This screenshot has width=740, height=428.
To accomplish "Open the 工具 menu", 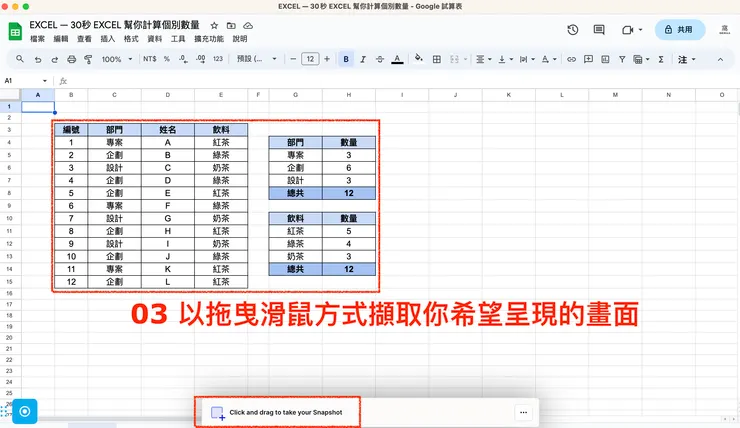I will [x=178, y=39].
